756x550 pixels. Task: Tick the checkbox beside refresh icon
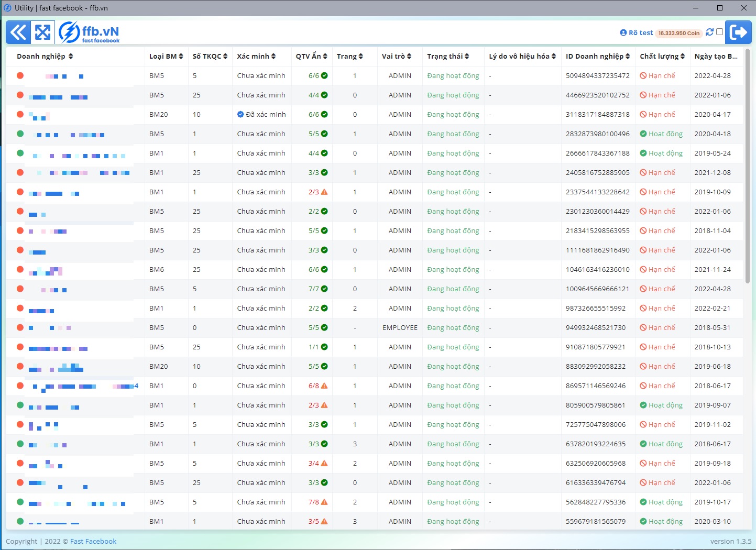click(720, 32)
